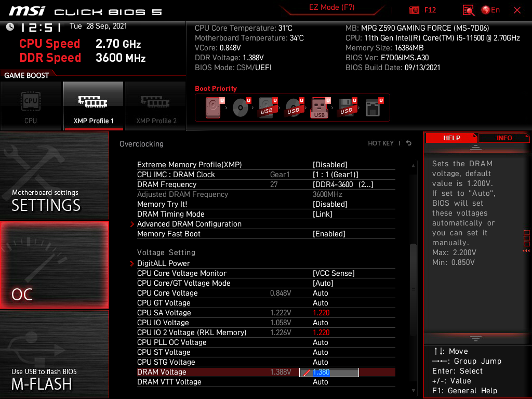532x399 pixels.
Task: Switch to the HELP tab
Action: pos(451,138)
